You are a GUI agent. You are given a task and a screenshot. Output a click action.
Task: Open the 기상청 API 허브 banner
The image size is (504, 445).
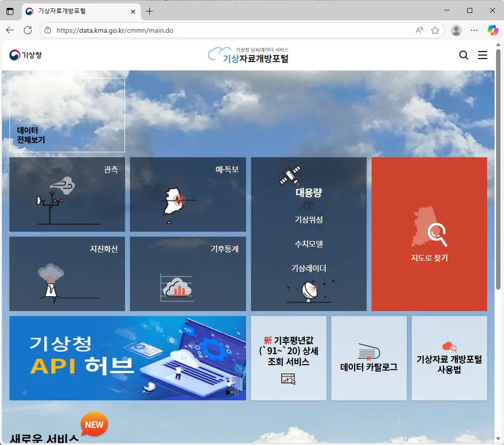[x=127, y=358]
